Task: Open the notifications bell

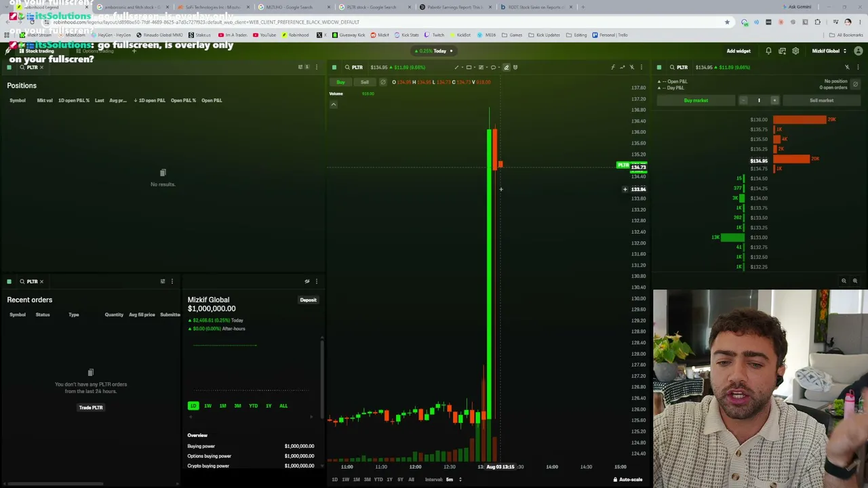Action: click(768, 51)
